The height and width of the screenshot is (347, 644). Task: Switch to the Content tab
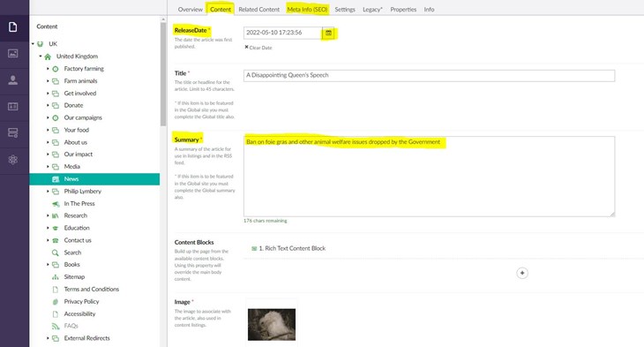click(221, 9)
